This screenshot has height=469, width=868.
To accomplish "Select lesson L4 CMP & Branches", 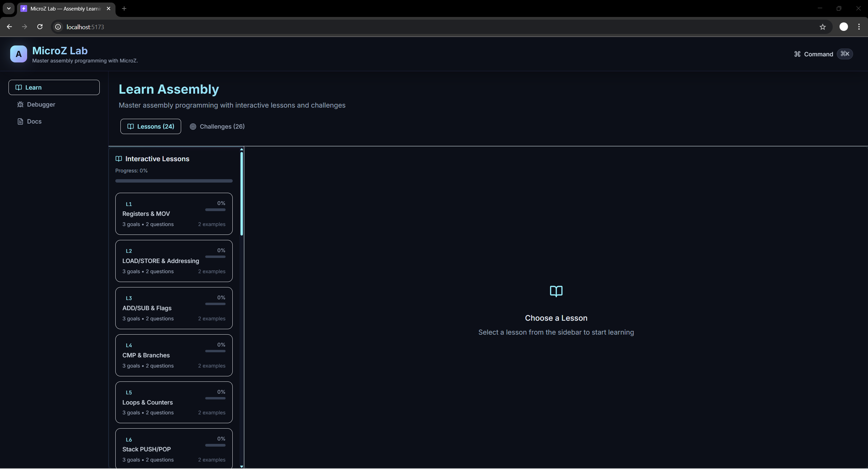I will pos(174,355).
